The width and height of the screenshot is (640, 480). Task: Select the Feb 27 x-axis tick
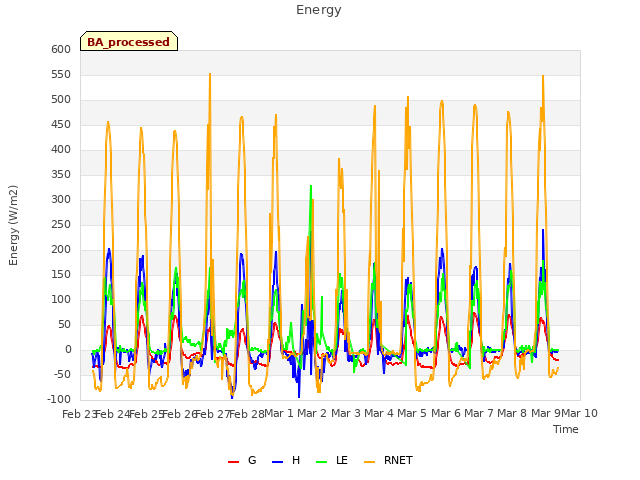point(213,414)
